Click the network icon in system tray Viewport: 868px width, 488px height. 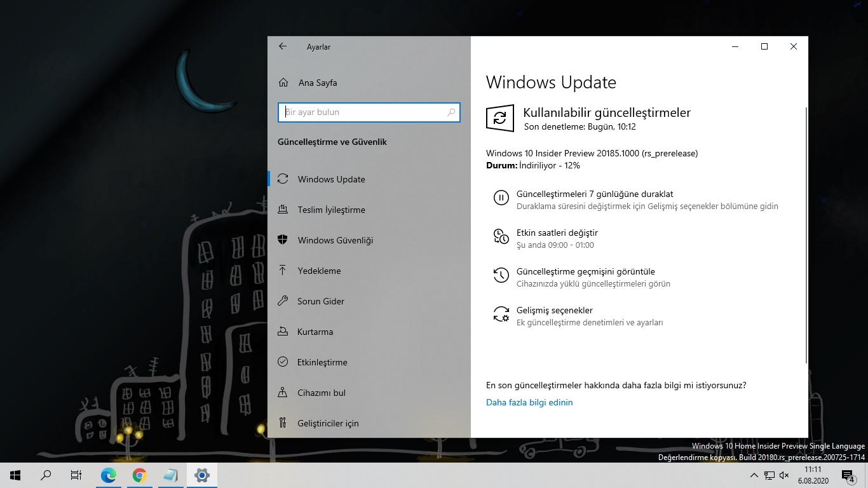pos(769,475)
